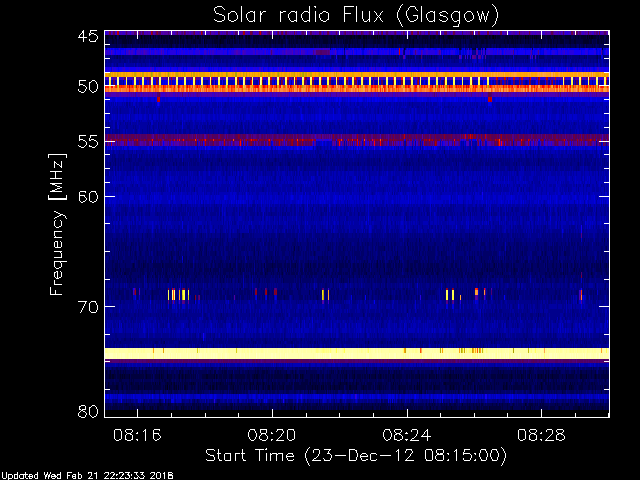Click the 45 frequency tick label

point(88,36)
